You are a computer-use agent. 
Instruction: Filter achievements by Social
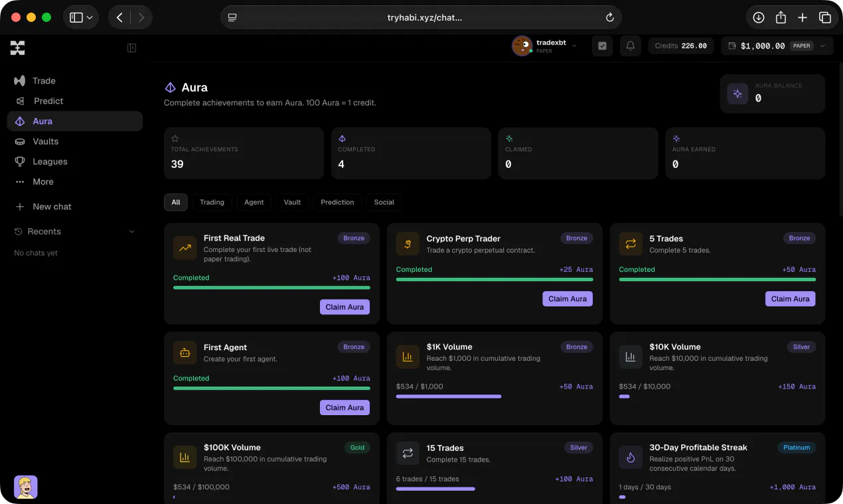[x=384, y=202]
